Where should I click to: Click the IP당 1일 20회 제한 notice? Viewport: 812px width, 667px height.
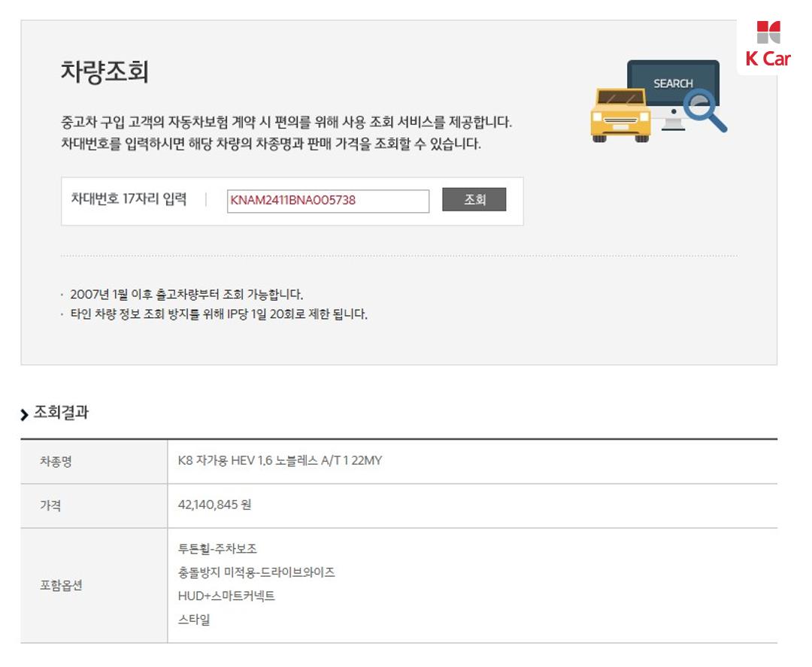point(218,314)
